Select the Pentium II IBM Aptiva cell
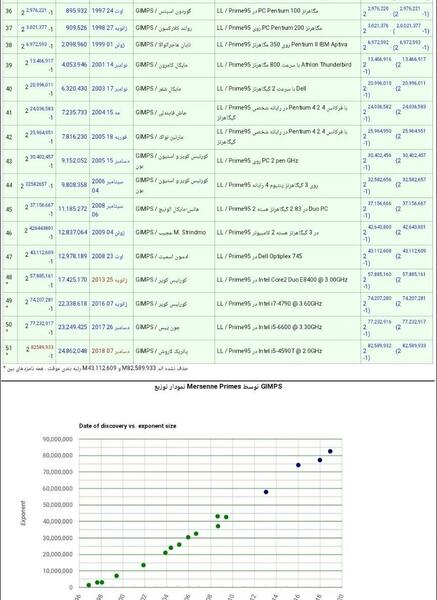The width and height of the screenshot is (437, 600). (x=287, y=45)
